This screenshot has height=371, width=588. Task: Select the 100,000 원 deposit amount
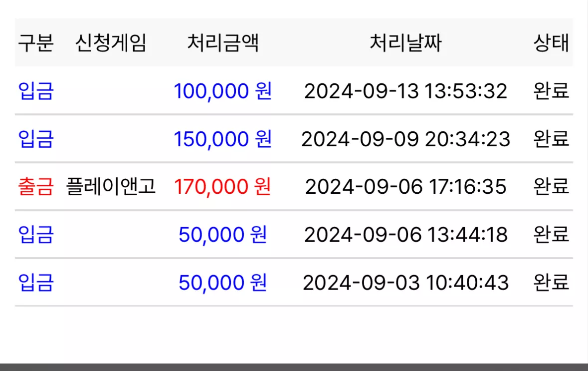223,91
